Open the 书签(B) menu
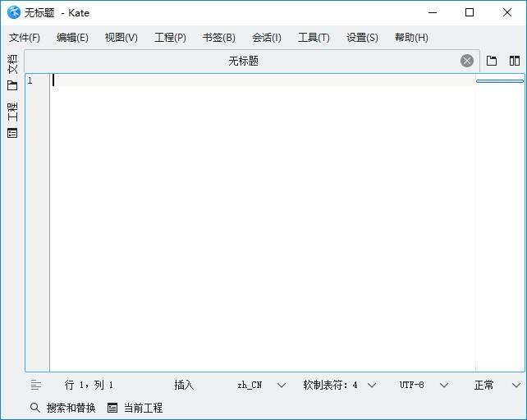Image resolution: width=527 pixels, height=420 pixels. 219,37
